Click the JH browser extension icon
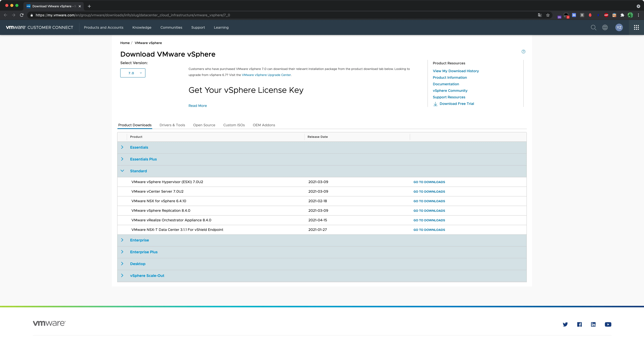This screenshot has width=644, height=337. click(x=574, y=15)
